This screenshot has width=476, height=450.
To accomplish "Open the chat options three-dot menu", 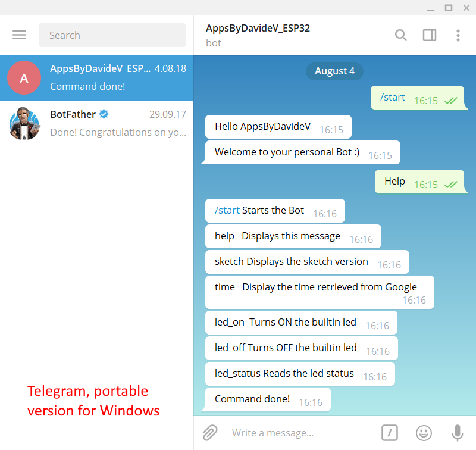I will [458, 35].
